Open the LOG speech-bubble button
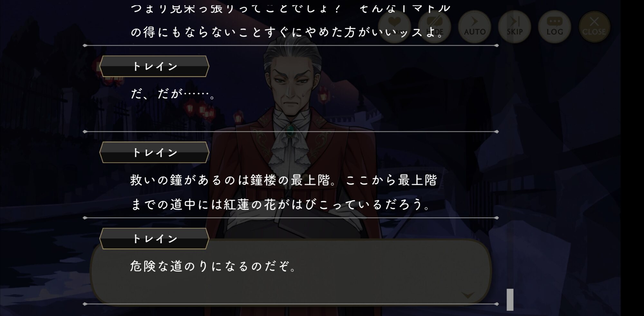The height and width of the screenshot is (316, 644). 554,26
